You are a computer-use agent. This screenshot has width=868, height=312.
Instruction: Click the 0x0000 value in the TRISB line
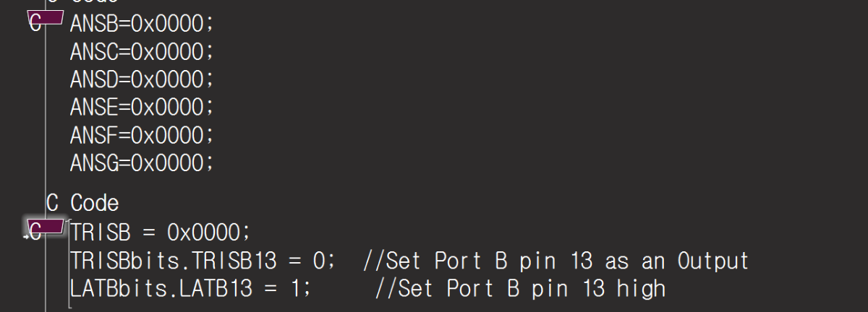(204, 233)
